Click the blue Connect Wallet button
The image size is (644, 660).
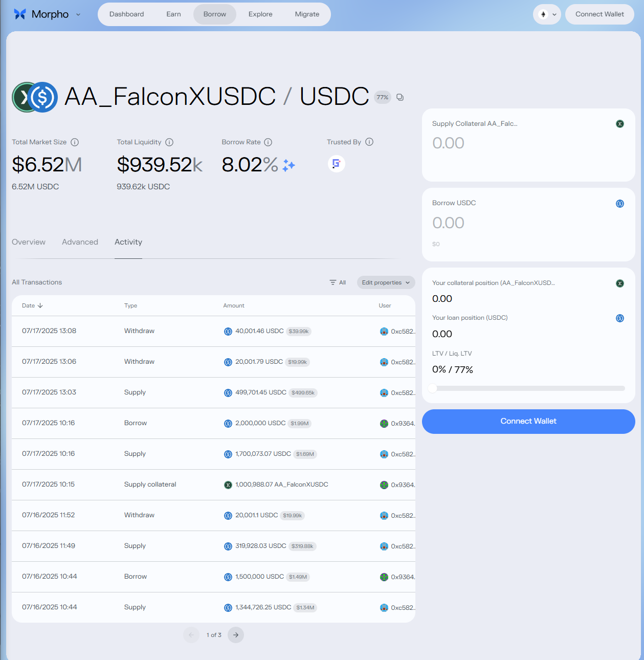point(528,422)
